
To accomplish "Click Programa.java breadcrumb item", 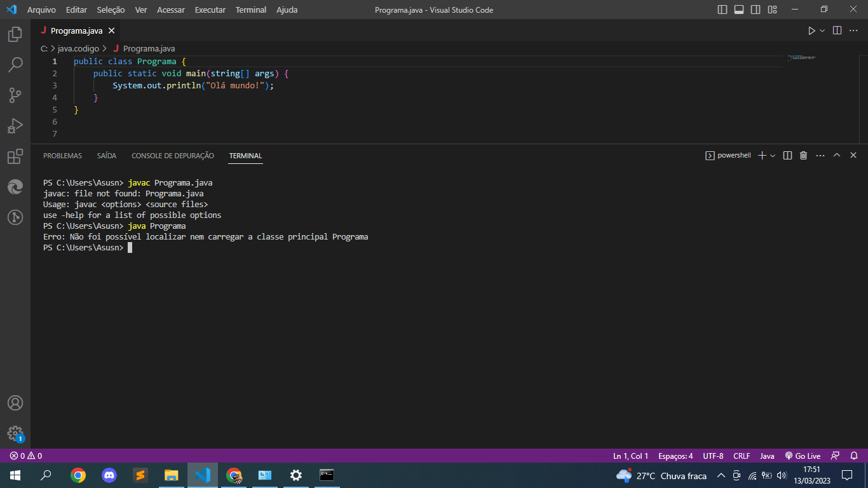I will (144, 48).
